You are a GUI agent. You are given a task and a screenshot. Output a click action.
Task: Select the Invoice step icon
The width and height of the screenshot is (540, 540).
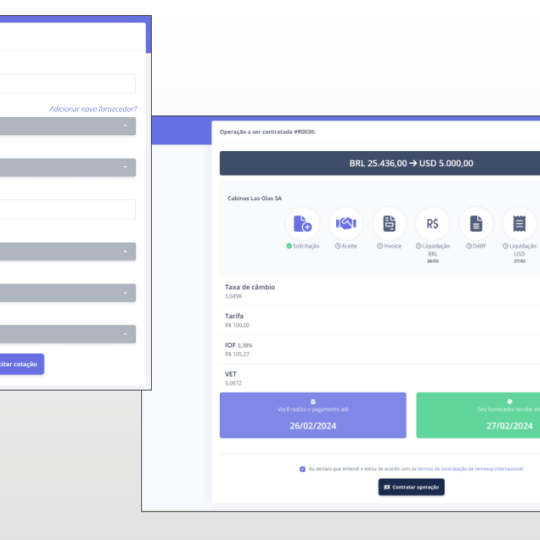tap(389, 224)
